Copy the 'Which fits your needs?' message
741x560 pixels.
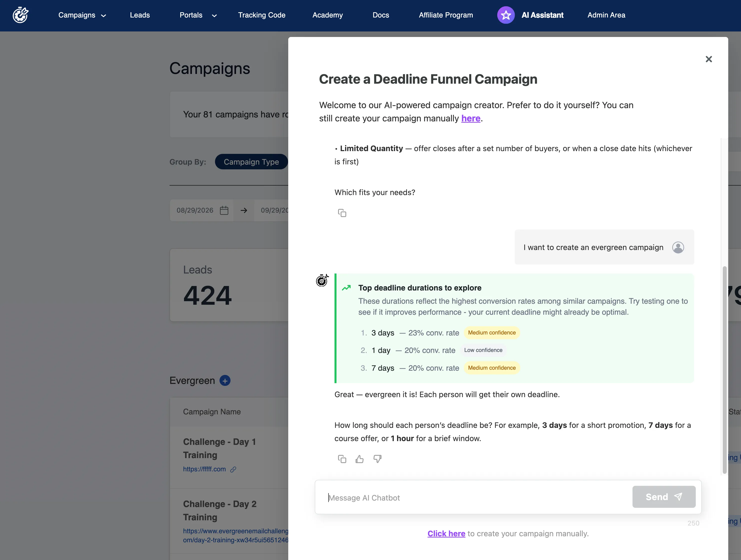click(342, 213)
